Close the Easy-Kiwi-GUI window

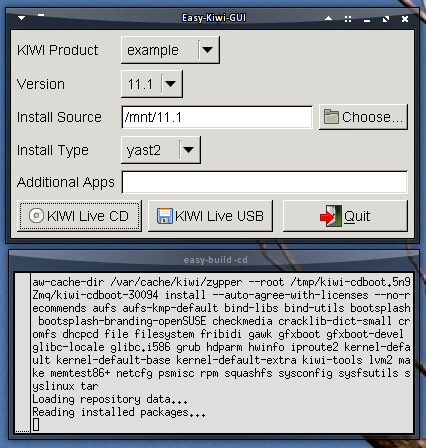405,19
